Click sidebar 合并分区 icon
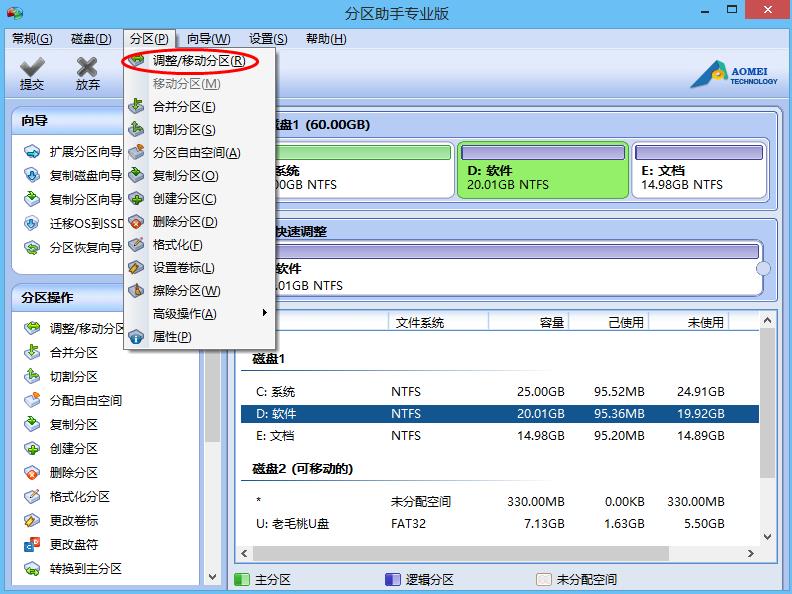The image size is (792, 594). (32, 352)
